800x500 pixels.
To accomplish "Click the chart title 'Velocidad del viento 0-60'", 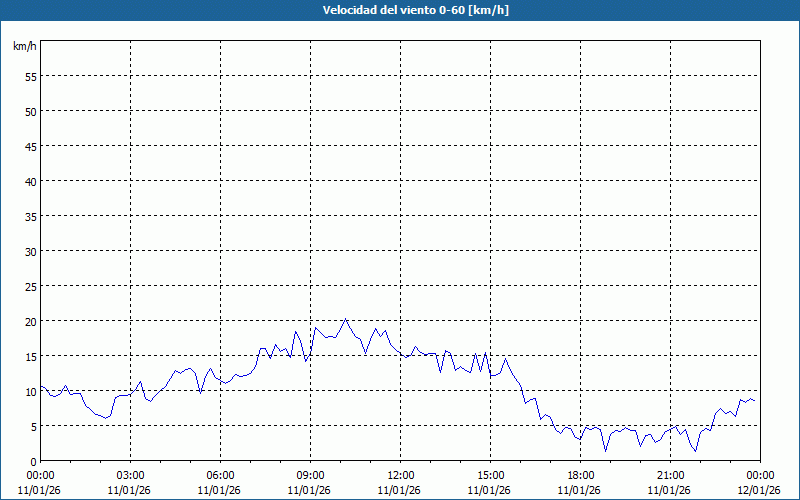I will point(400,11).
